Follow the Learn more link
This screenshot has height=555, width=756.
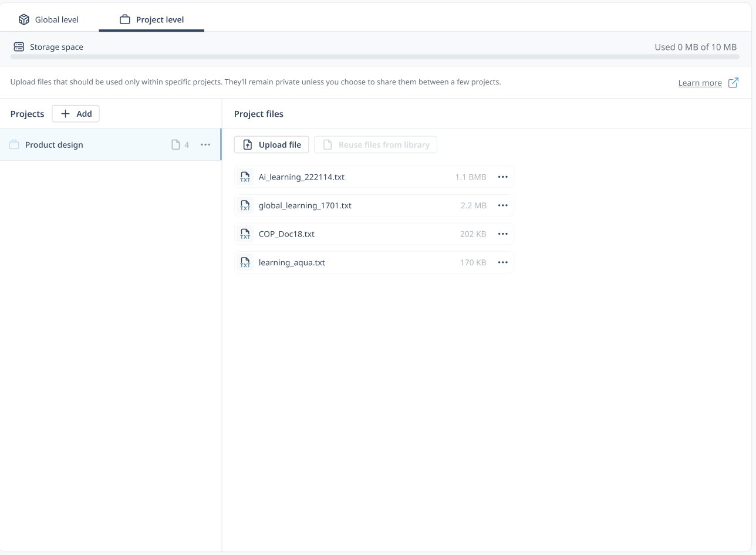(x=700, y=83)
